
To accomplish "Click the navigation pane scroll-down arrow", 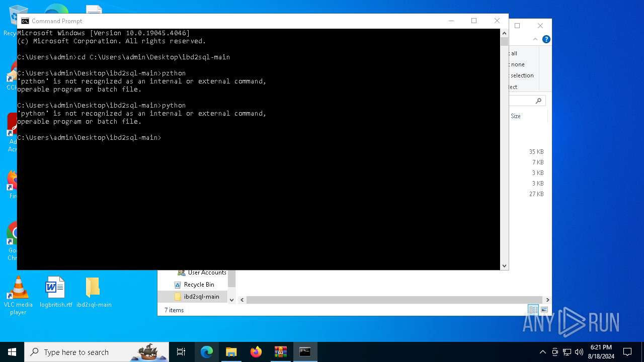I will coord(231,300).
